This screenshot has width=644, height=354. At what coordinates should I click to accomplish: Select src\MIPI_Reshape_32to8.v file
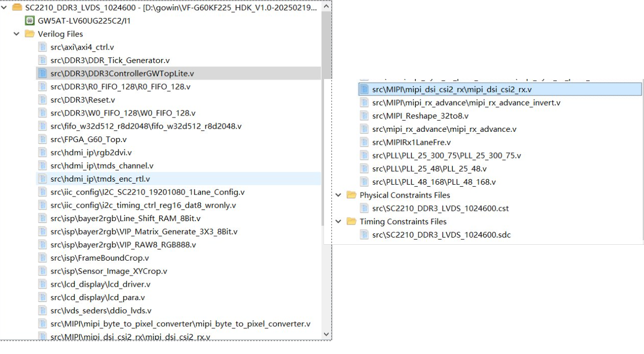pos(420,116)
